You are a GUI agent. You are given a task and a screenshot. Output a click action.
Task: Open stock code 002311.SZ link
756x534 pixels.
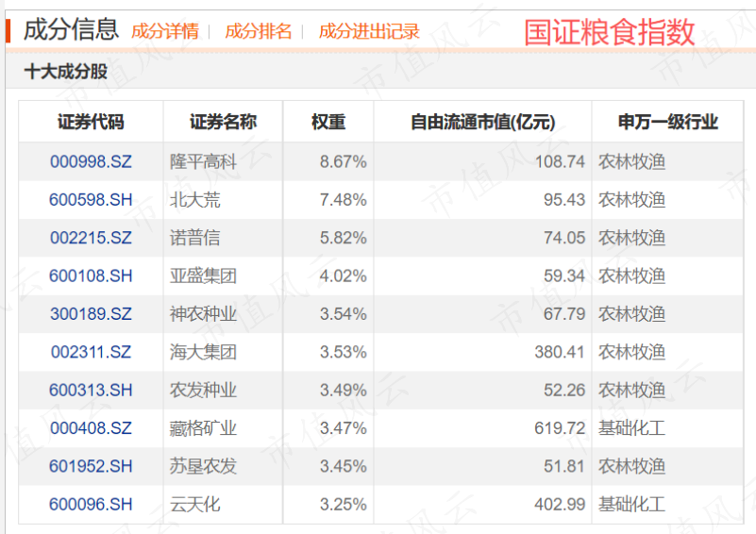(x=91, y=352)
